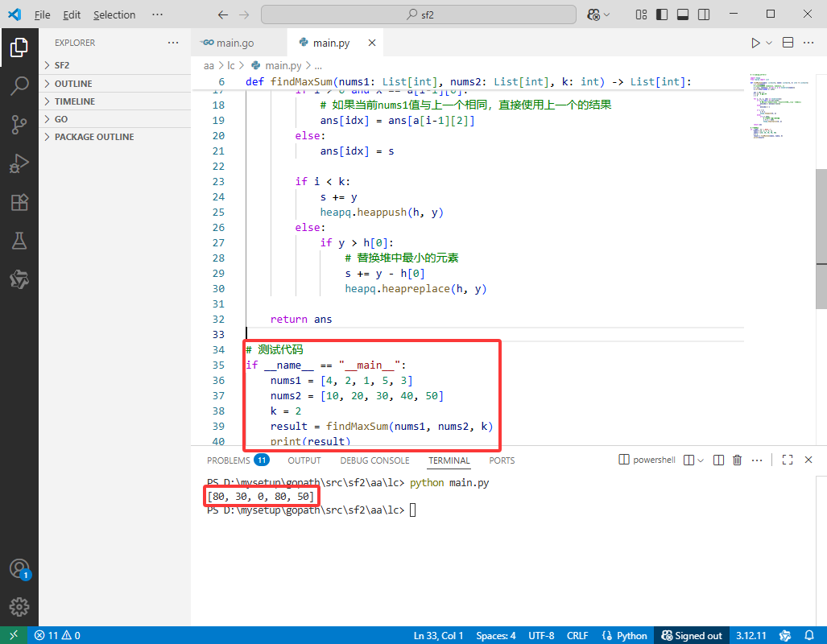Open the Testing flask view
Viewport: 827px width, 644px height.
pos(19,241)
